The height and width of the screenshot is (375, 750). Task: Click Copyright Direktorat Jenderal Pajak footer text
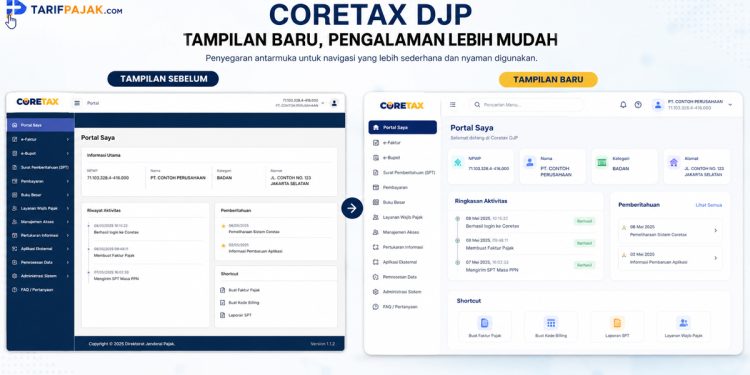132,344
